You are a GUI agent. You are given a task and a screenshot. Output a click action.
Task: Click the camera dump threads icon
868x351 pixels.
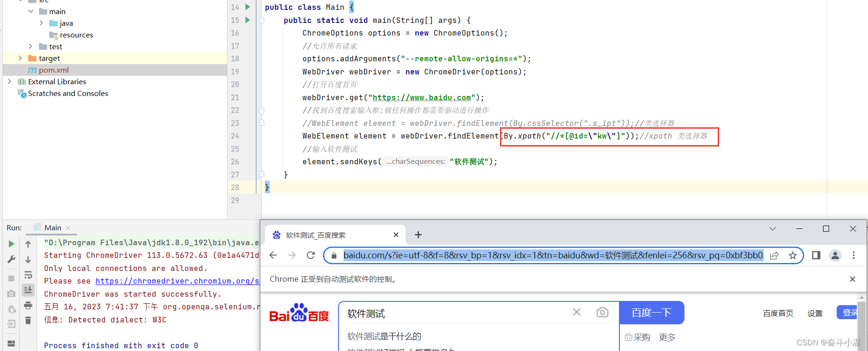(11, 293)
